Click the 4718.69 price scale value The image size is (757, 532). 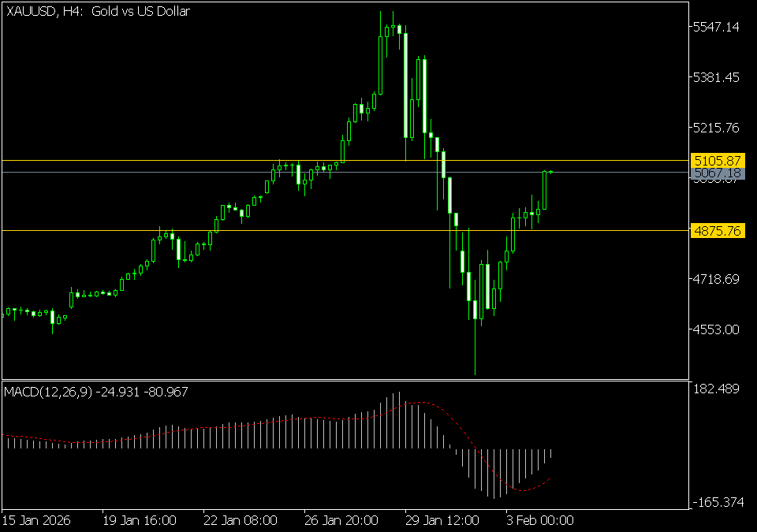[715, 279]
